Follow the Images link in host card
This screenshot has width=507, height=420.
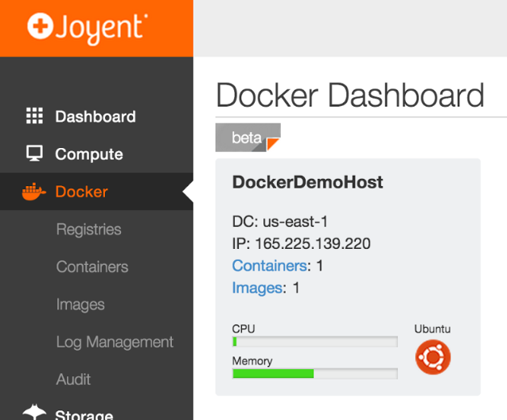point(257,288)
